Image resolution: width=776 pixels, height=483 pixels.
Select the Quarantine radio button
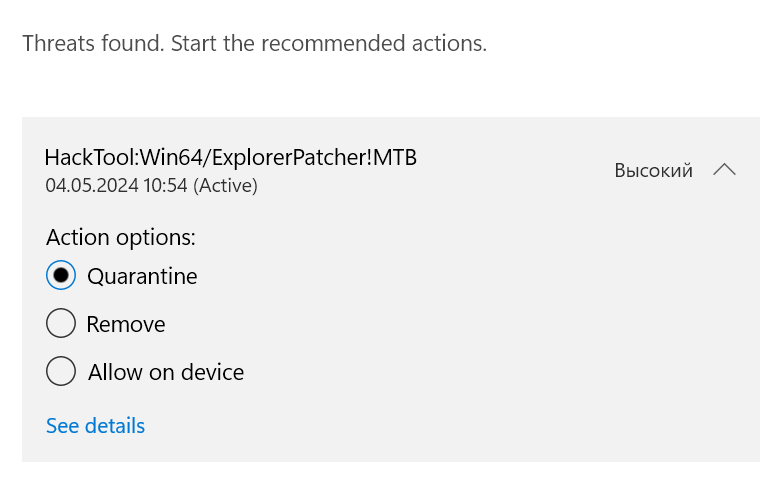[x=61, y=275]
